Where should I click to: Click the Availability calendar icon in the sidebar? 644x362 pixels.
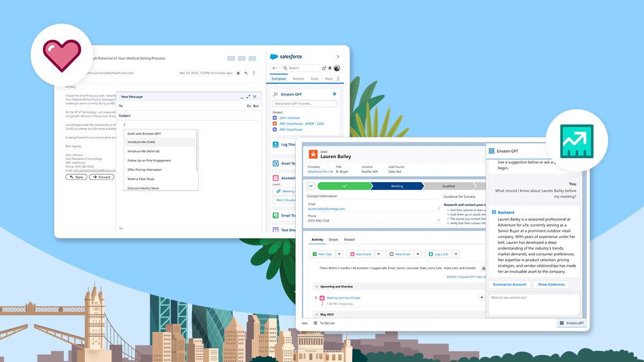click(275, 177)
